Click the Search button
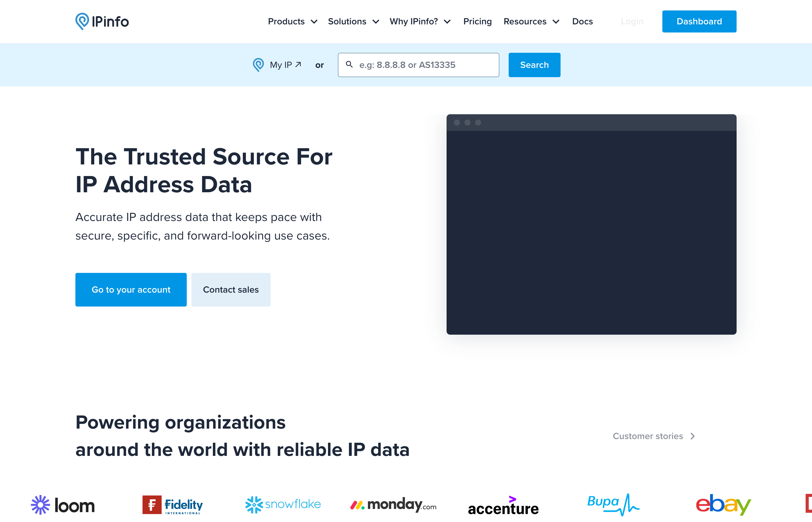Screen dimensions: 812x522 tap(534, 65)
